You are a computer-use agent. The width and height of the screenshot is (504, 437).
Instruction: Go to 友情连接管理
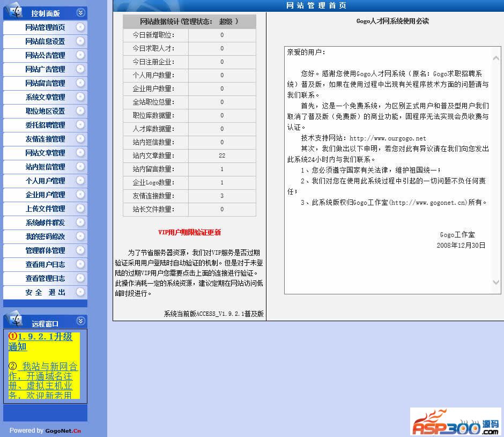tap(45, 139)
